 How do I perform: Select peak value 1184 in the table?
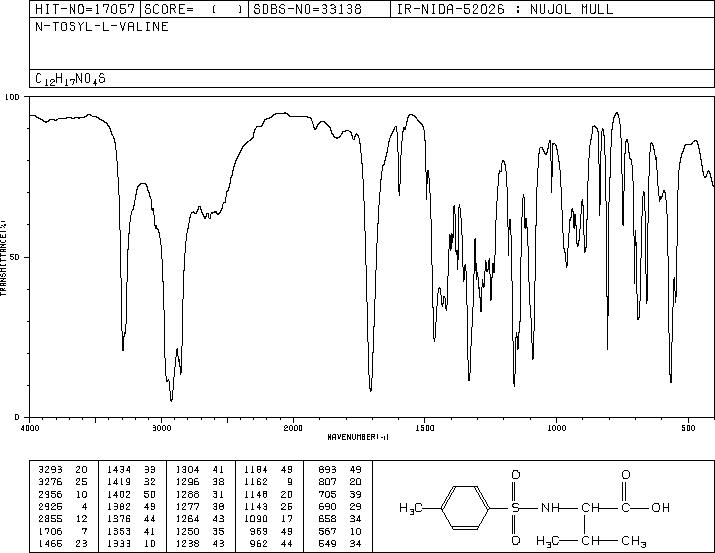(x=256, y=470)
